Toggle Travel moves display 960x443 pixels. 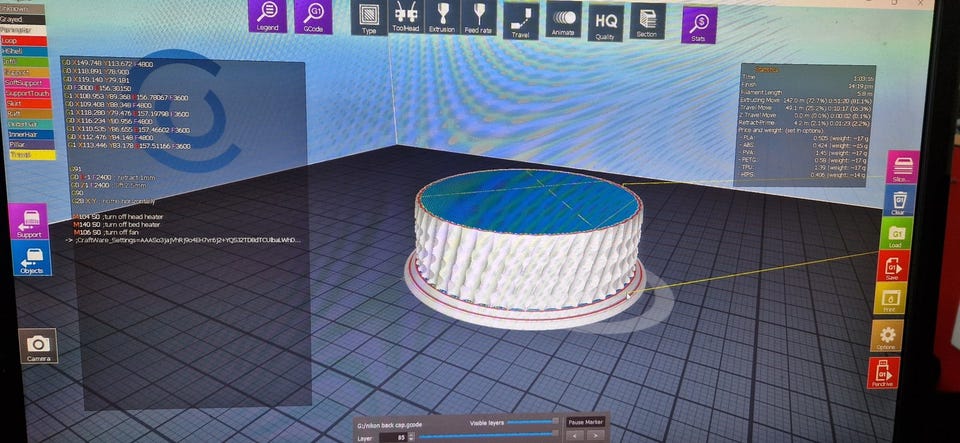coord(521,21)
